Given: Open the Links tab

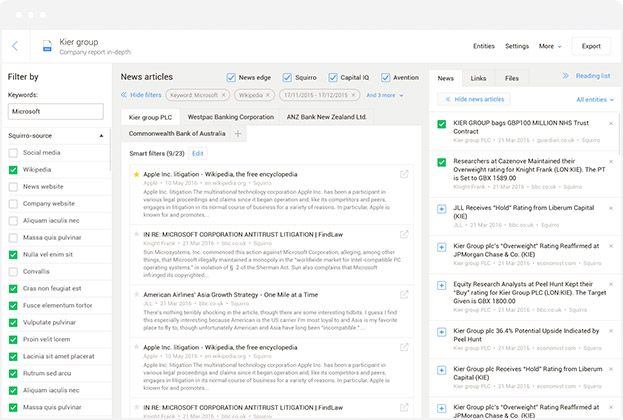Looking at the screenshot, I should [x=478, y=78].
